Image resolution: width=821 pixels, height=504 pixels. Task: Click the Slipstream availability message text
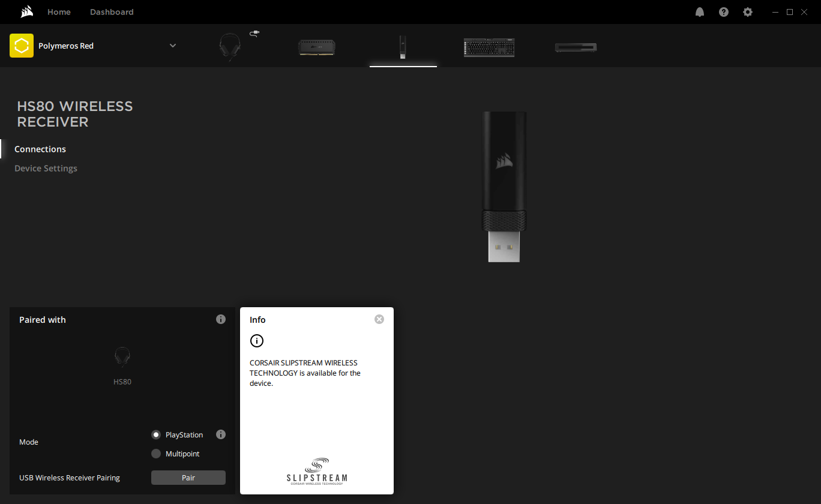point(305,373)
